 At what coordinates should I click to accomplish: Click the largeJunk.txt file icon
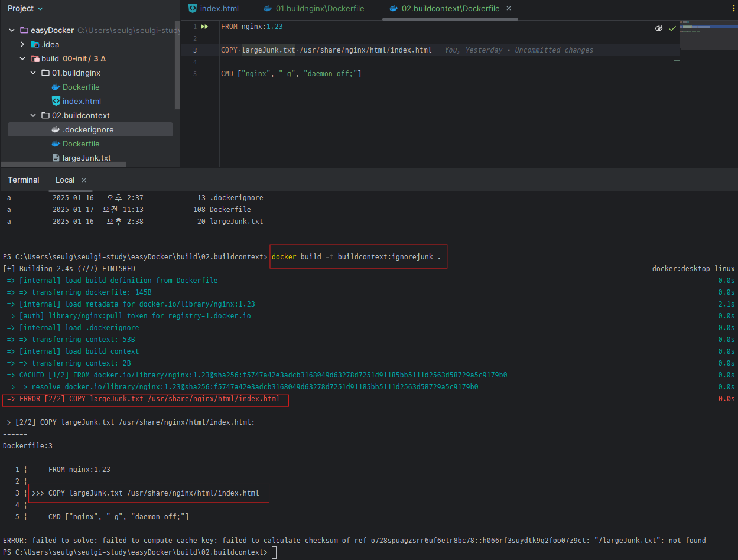(x=56, y=158)
